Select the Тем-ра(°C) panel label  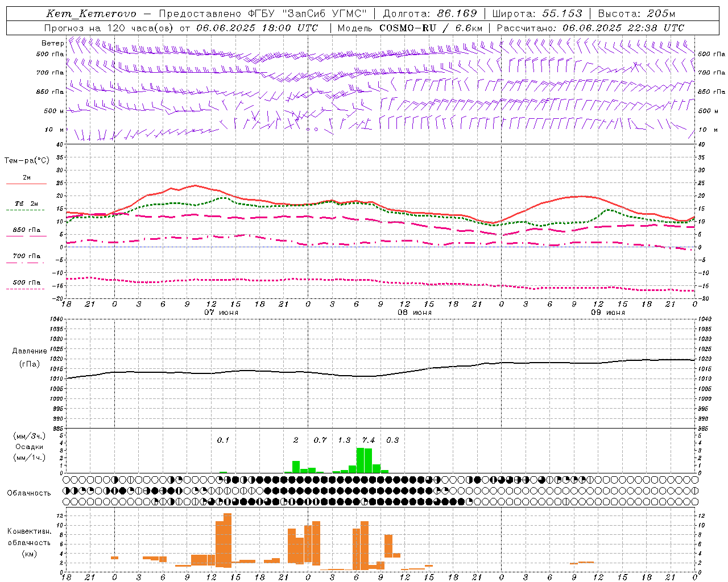(x=27, y=161)
